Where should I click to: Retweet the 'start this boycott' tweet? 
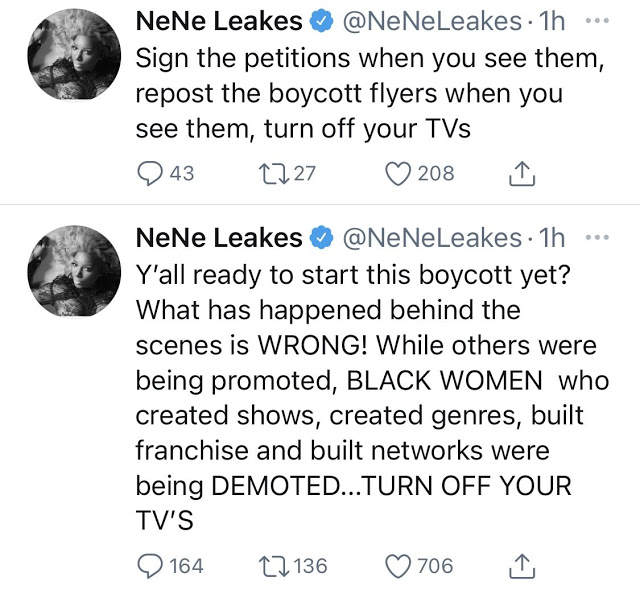click(x=272, y=566)
